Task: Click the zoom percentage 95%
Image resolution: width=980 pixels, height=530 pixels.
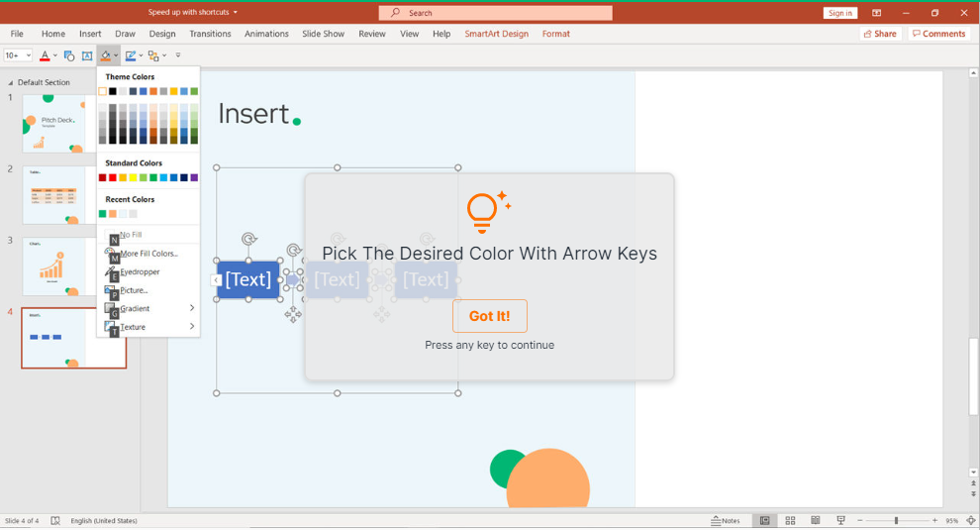Action: [x=952, y=521]
